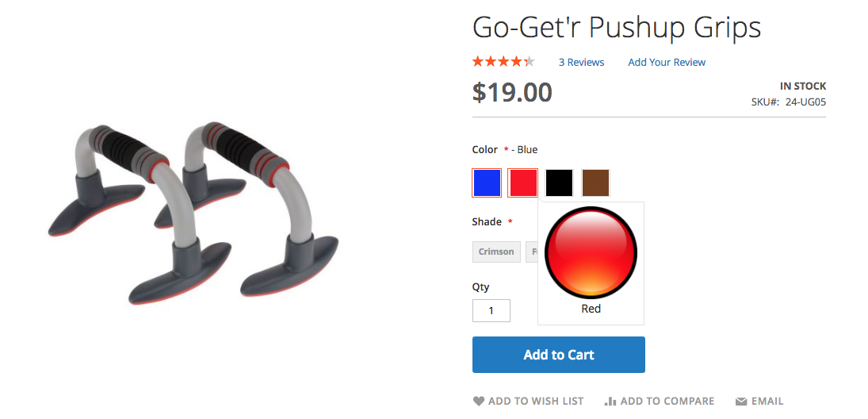Click the envelope Email icon
Viewport: 868px width, 419px height.
click(740, 402)
